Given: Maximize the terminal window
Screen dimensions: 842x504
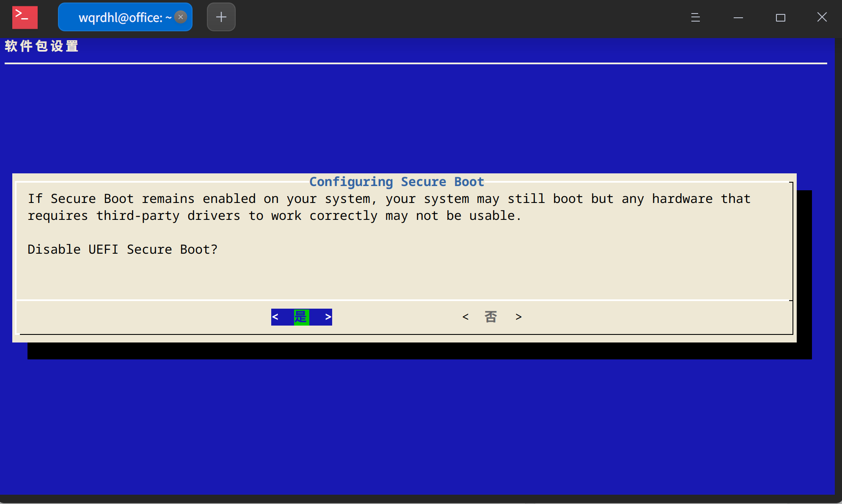Looking at the screenshot, I should 780,17.
